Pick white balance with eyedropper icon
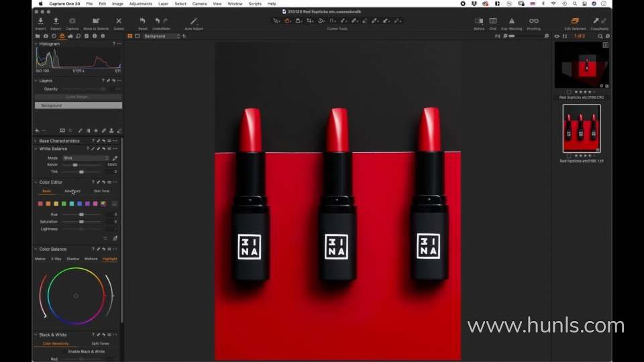Image resolution: width=644 pixels, height=362 pixels. (x=115, y=158)
